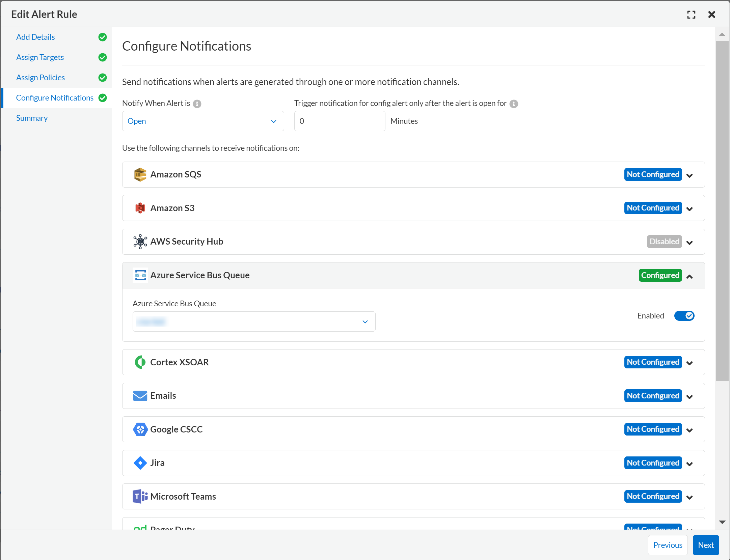This screenshot has height=560, width=730.
Task: Click the Microsoft Teams icon
Action: (140, 497)
